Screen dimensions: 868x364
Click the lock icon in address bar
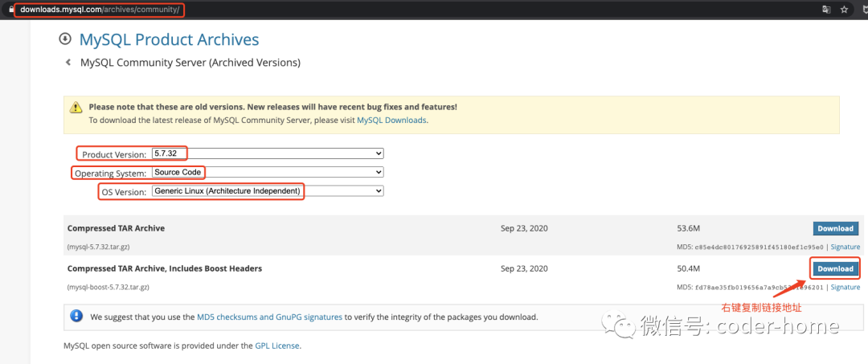[10, 10]
